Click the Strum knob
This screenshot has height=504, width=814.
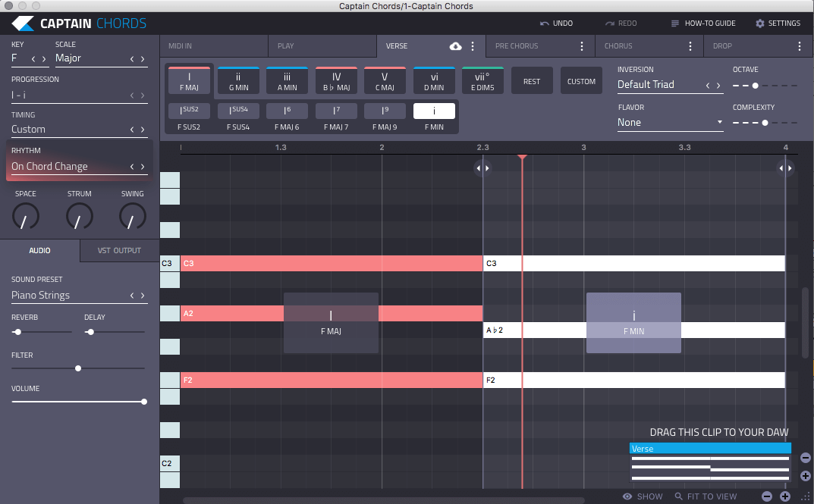80,216
